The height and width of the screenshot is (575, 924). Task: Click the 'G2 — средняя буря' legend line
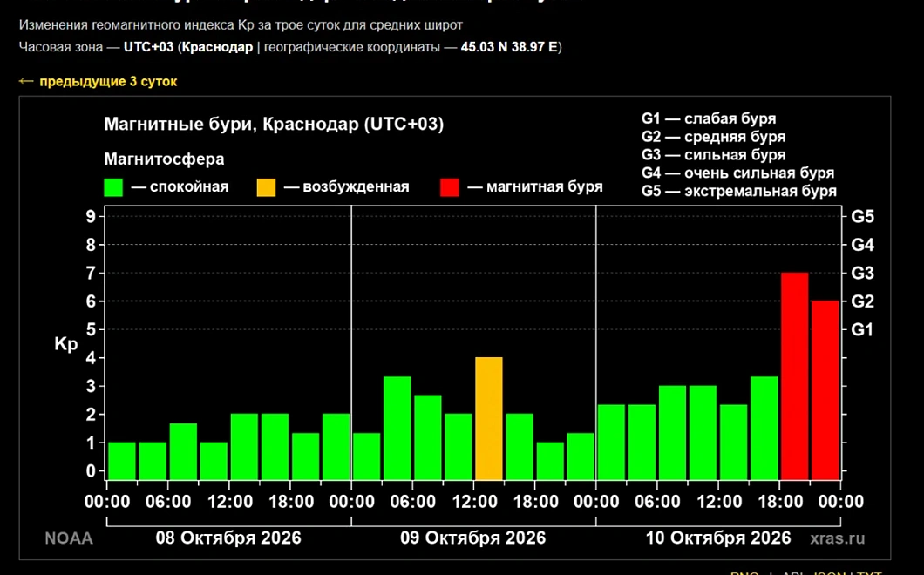tap(713, 137)
